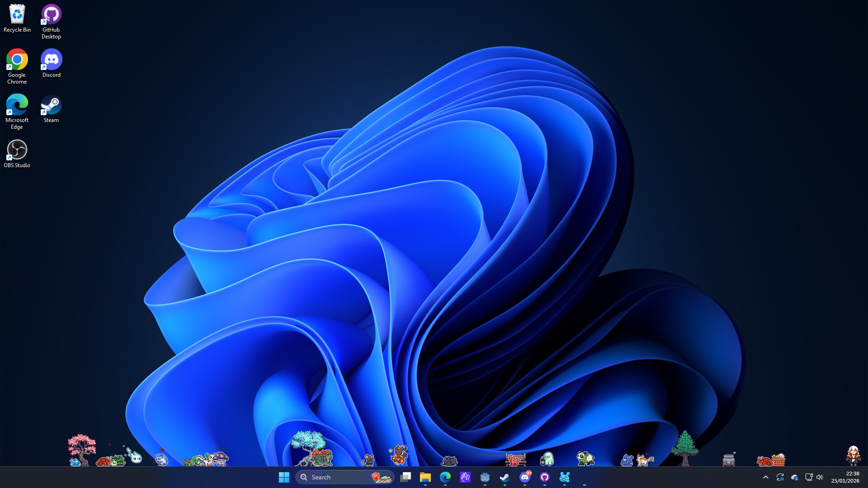Open the blue creature app at taskbar end
Image resolution: width=868 pixels, height=488 pixels.
click(x=565, y=478)
